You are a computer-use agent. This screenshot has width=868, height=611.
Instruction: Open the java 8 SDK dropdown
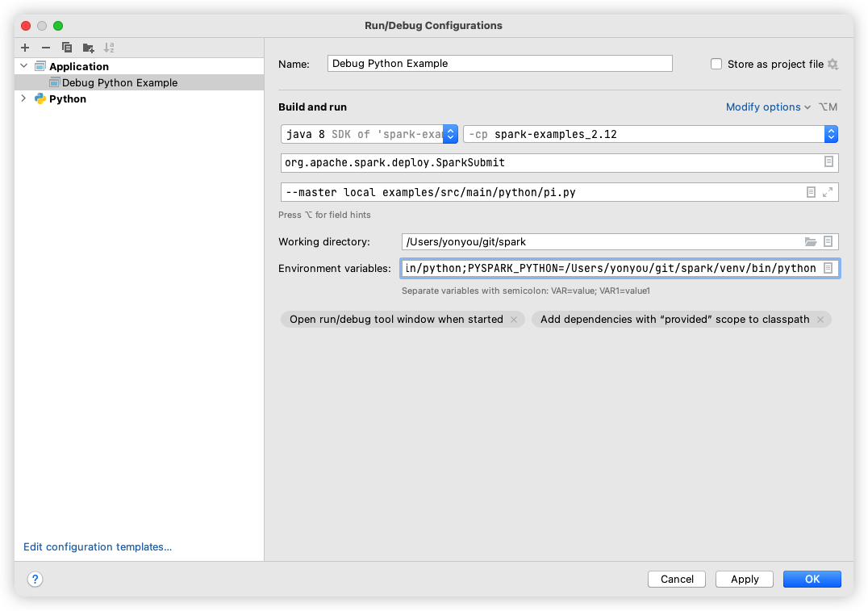(450, 134)
